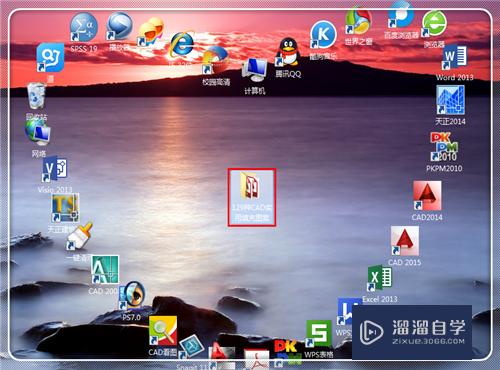Launch the 腾讯QQ penguin icon

pyautogui.click(x=288, y=52)
